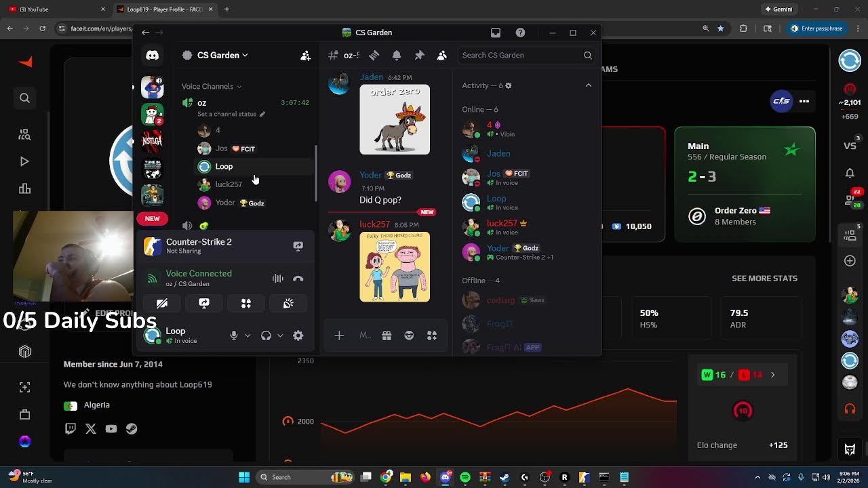Image resolution: width=868 pixels, height=488 pixels.
Task: Collapse the Activity panel chevron
Action: pos(588,85)
